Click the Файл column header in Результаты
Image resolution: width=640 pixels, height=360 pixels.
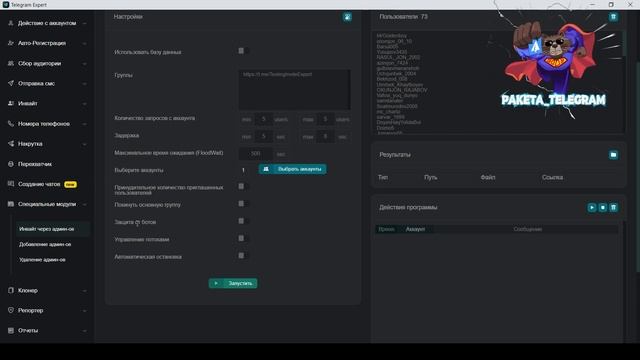(x=488, y=178)
